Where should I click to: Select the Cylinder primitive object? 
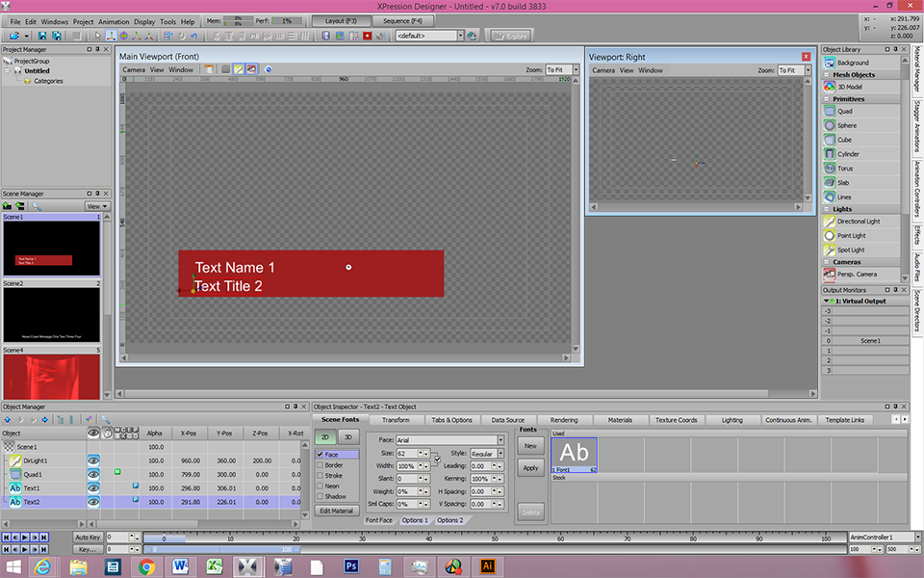(x=848, y=154)
